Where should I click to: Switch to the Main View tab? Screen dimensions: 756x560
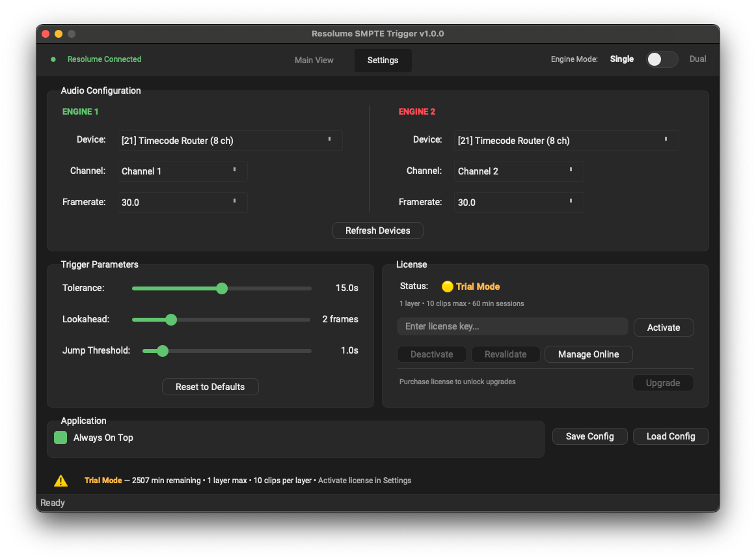pyautogui.click(x=314, y=60)
